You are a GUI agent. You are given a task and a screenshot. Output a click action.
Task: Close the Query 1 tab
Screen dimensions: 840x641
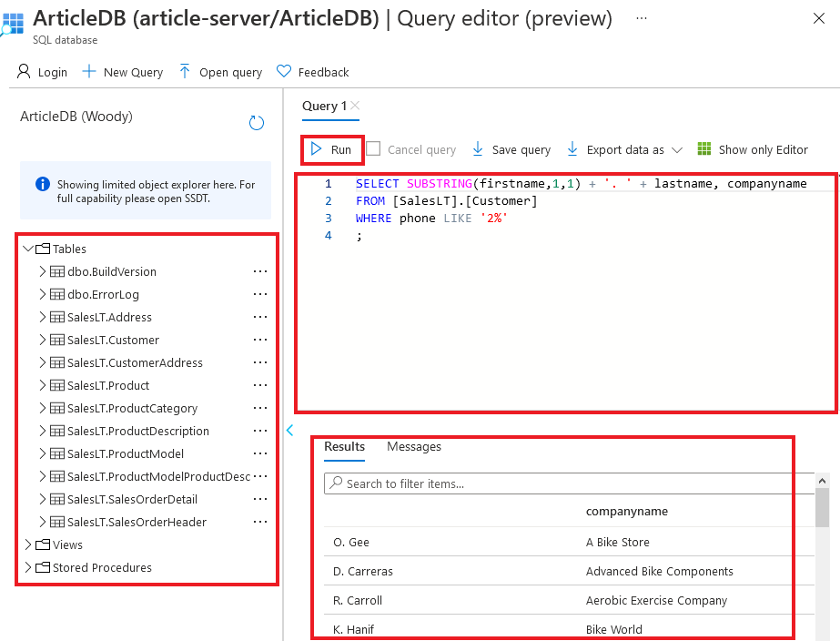pyautogui.click(x=355, y=106)
